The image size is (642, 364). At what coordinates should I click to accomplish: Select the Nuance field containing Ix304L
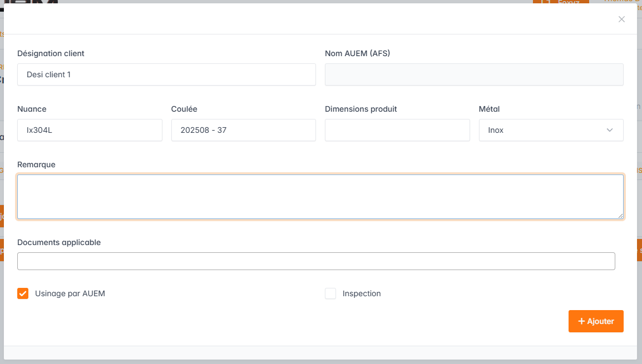point(90,130)
